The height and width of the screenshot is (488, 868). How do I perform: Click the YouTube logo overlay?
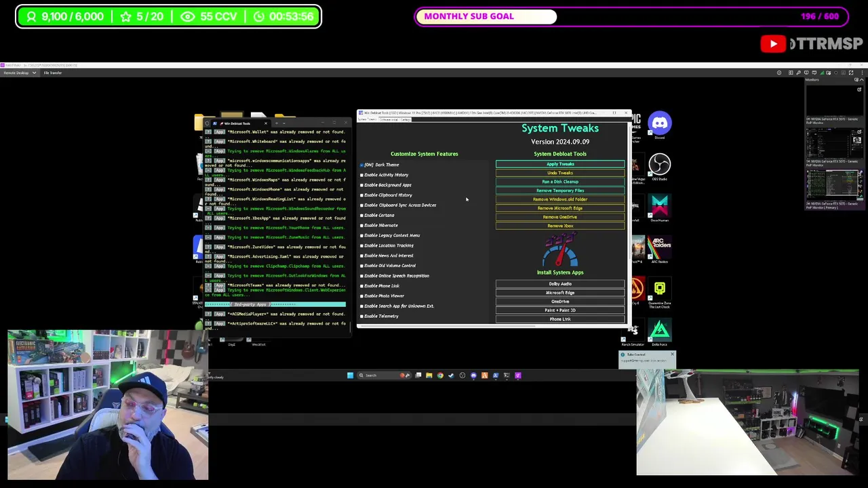click(773, 44)
